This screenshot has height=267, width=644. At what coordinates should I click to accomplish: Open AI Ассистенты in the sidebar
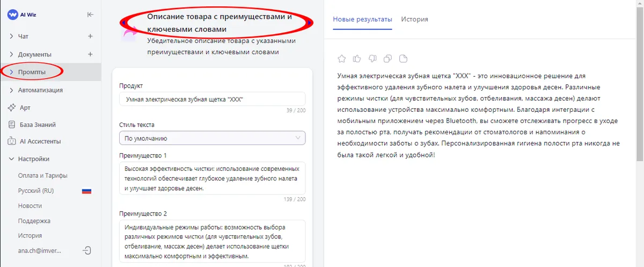tap(40, 141)
